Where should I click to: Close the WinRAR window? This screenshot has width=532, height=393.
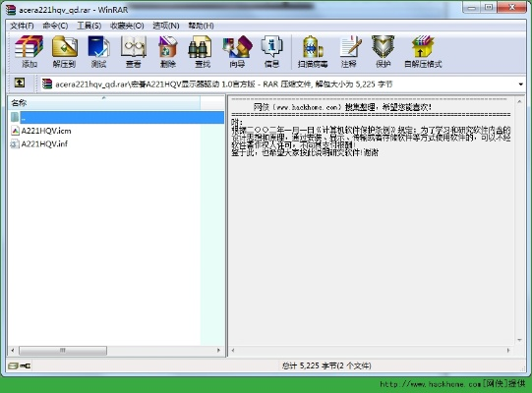(x=512, y=8)
